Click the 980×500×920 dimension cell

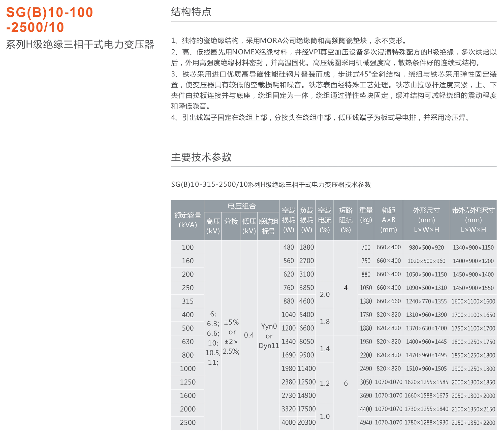coord(426,248)
